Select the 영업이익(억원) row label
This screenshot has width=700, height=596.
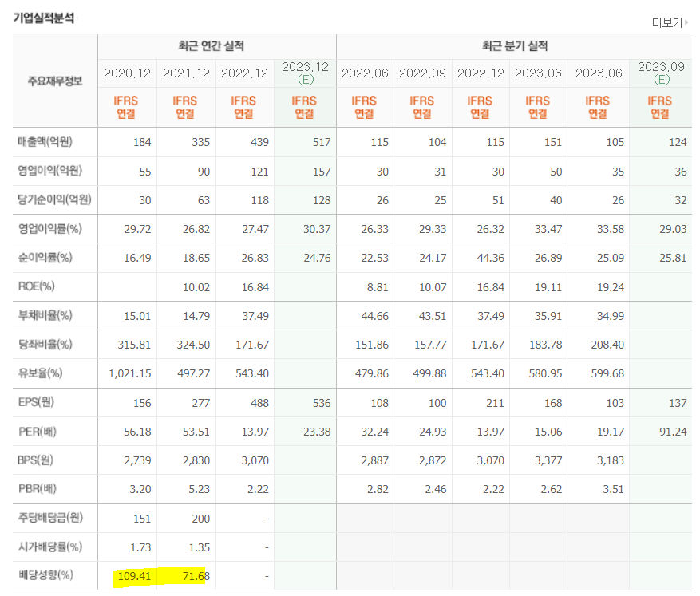(50, 171)
